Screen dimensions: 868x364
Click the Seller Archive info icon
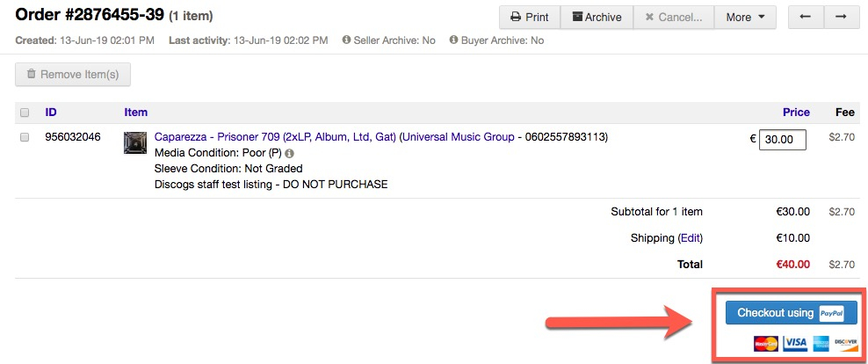[x=346, y=40]
